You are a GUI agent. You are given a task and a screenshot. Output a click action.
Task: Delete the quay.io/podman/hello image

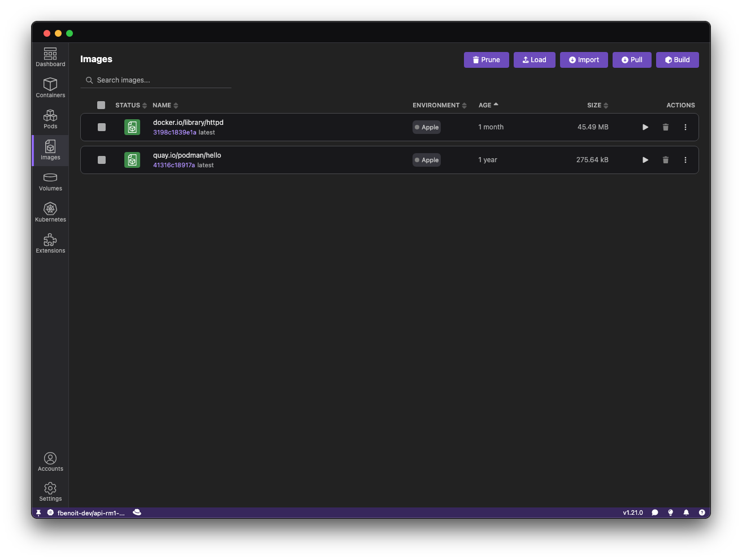click(x=665, y=160)
